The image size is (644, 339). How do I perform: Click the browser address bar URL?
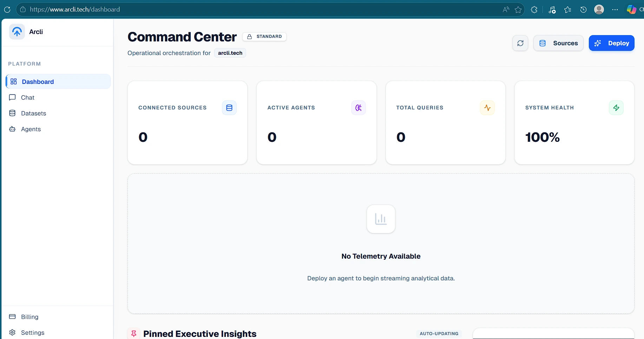click(75, 9)
